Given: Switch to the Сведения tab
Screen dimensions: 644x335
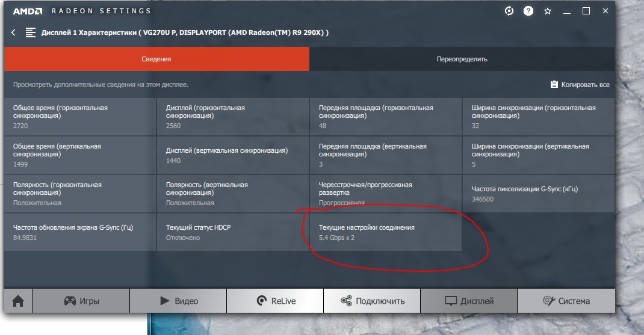Looking at the screenshot, I should point(156,59).
